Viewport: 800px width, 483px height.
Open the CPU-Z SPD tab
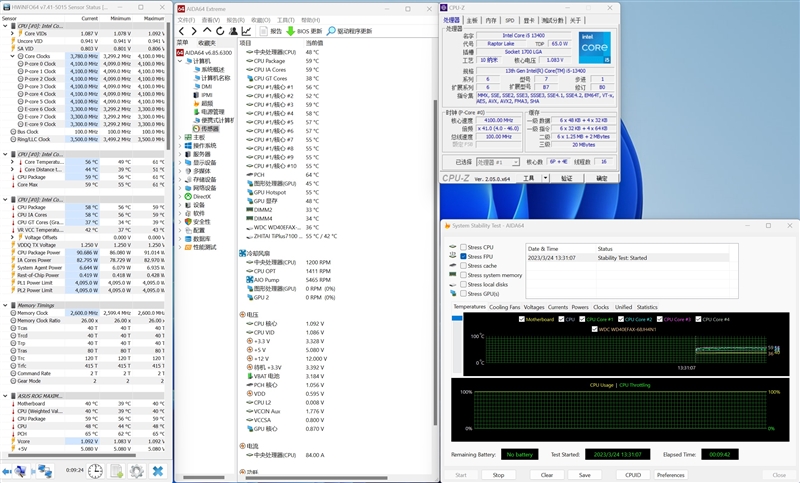coord(510,20)
